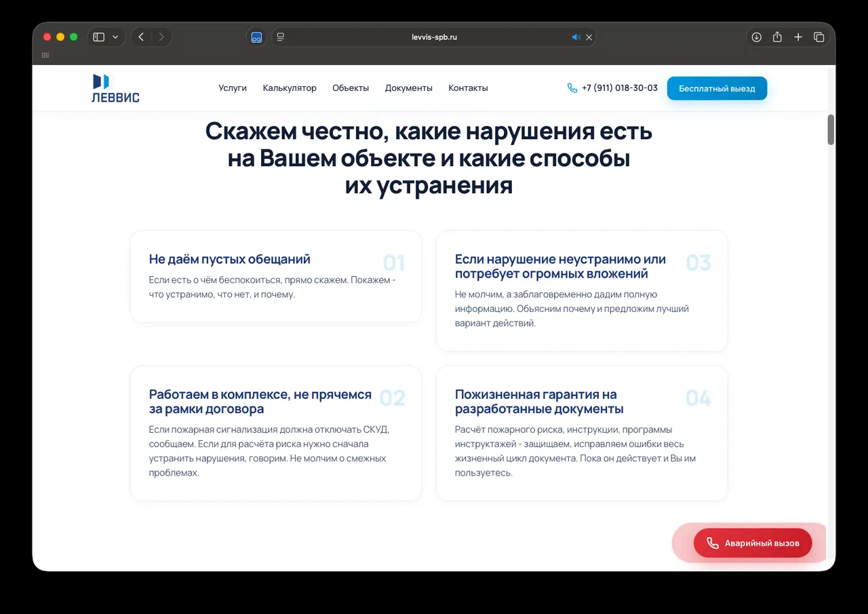The height and width of the screenshot is (614, 868).
Task: Click the Бесплатный выезд button
Action: pyautogui.click(x=717, y=88)
